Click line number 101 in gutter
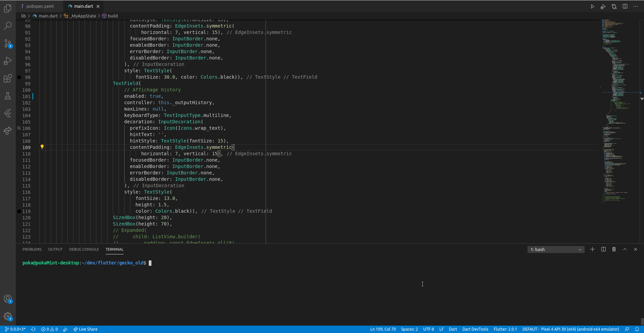Image resolution: width=644 pixels, height=333 pixels. point(26,96)
